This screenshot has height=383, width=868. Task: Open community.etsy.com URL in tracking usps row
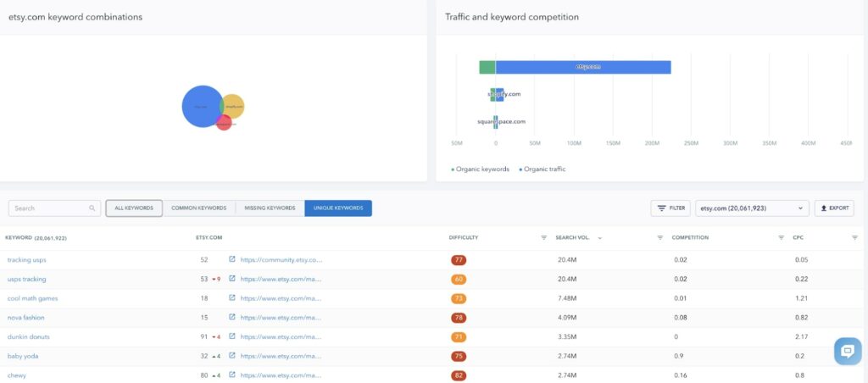[x=281, y=259]
